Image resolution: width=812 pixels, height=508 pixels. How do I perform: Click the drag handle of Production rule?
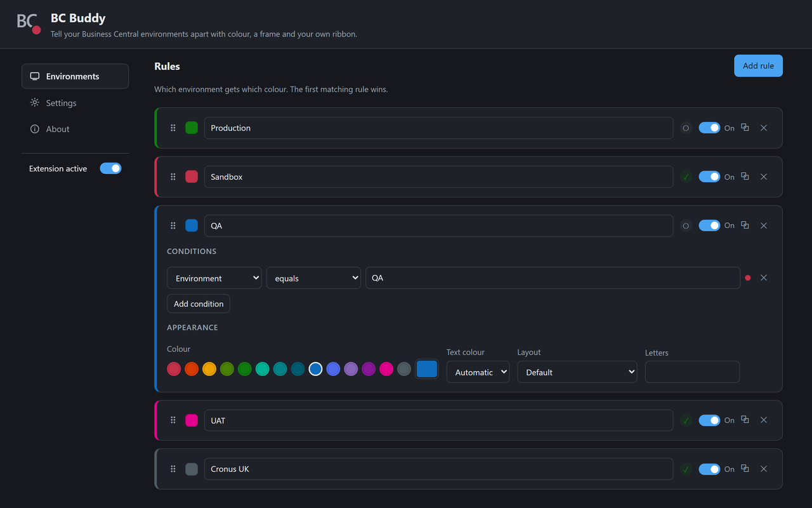(173, 128)
